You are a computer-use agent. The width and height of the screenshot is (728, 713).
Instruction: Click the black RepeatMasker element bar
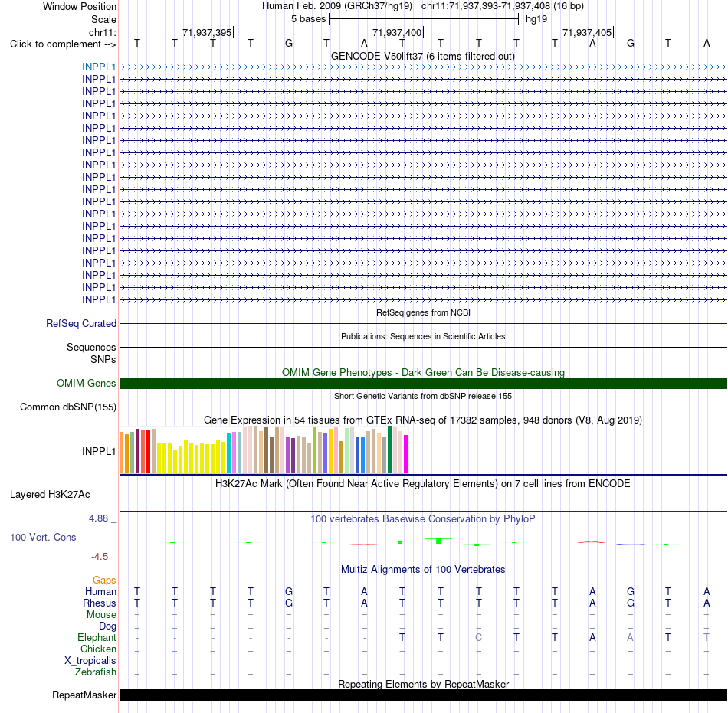coord(423,695)
